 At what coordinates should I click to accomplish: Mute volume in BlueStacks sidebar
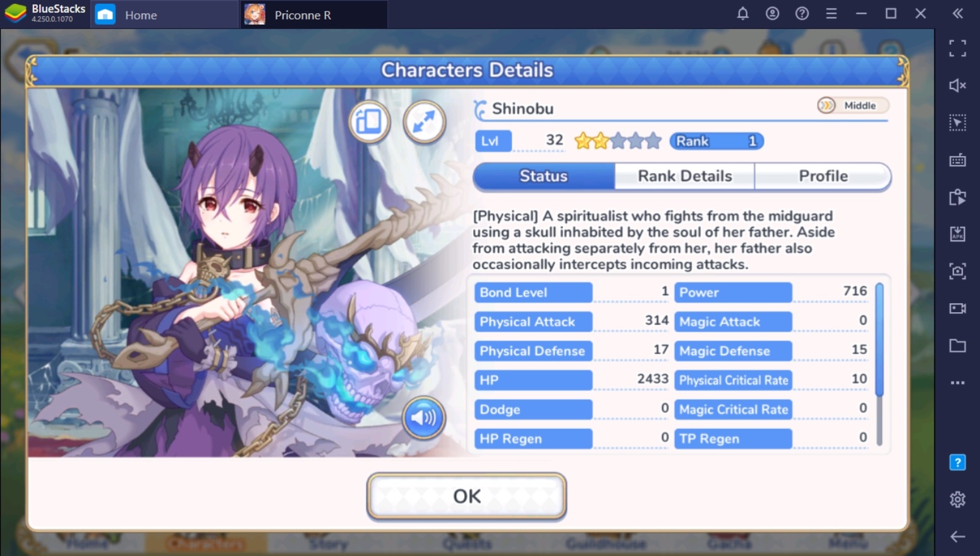coord(957,85)
